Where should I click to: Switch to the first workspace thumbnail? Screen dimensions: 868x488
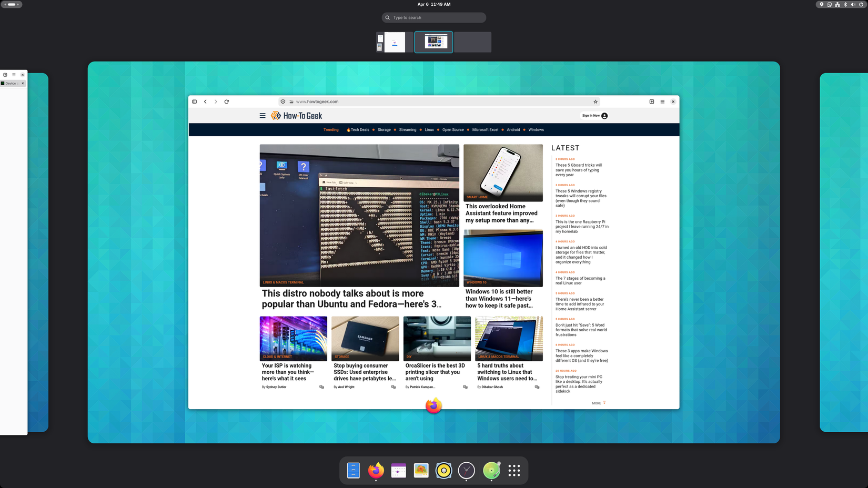(x=395, y=42)
